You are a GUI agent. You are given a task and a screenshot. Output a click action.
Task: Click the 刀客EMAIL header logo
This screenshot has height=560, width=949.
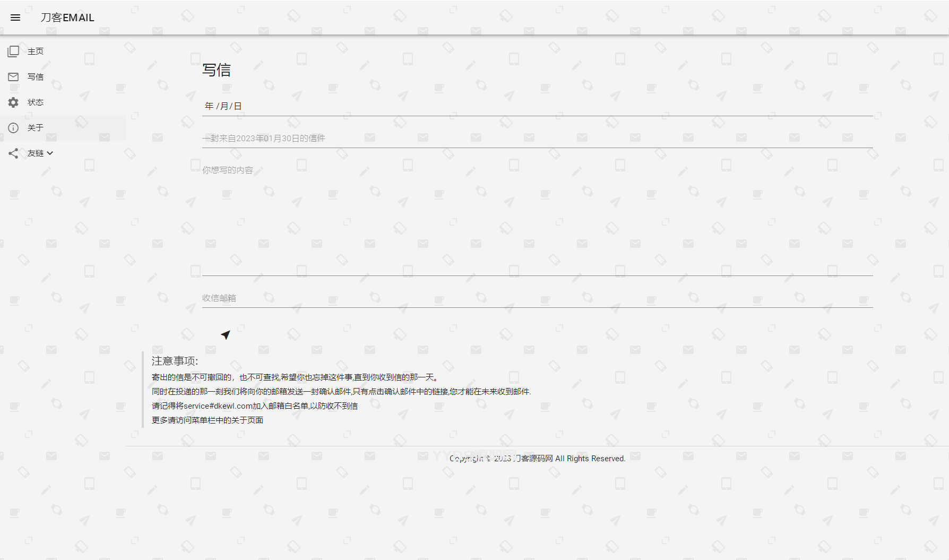coord(66,17)
